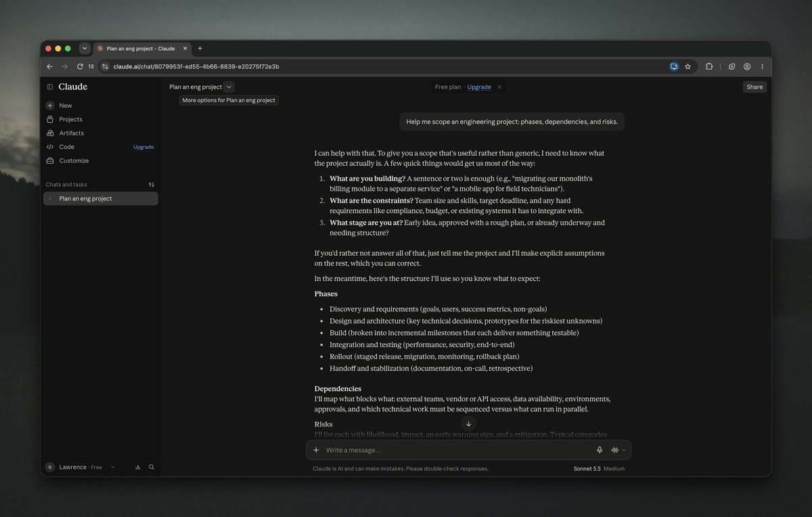Click the download icon next to Lawrence
The image size is (812, 517).
138,467
